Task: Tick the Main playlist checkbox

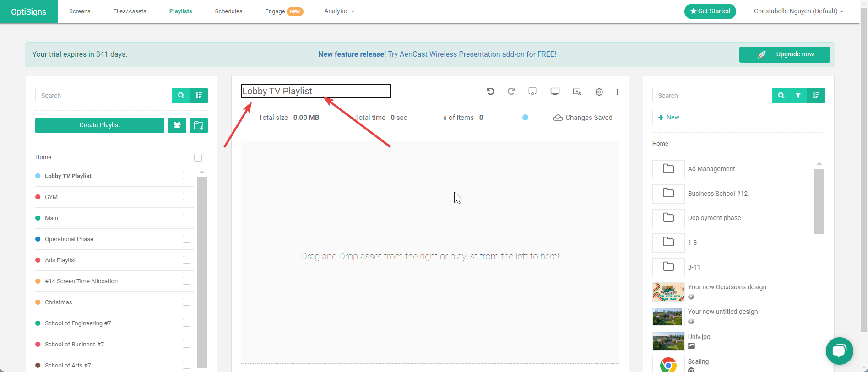Action: (x=186, y=218)
